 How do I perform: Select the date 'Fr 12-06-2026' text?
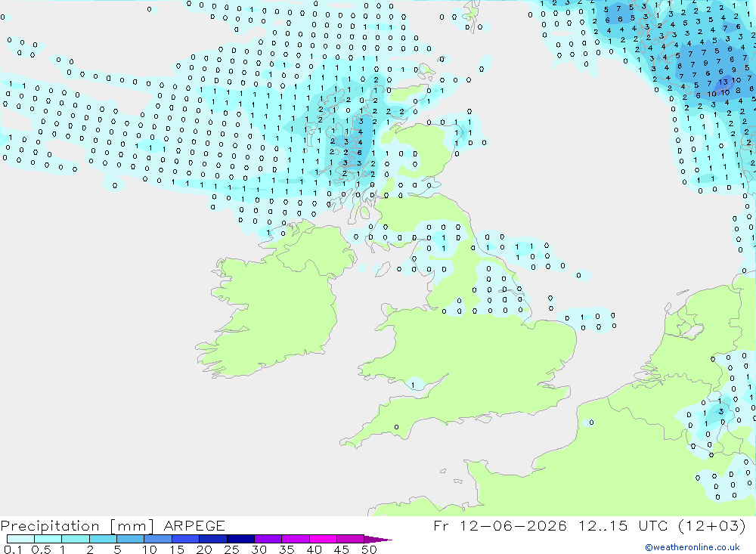click(500, 525)
